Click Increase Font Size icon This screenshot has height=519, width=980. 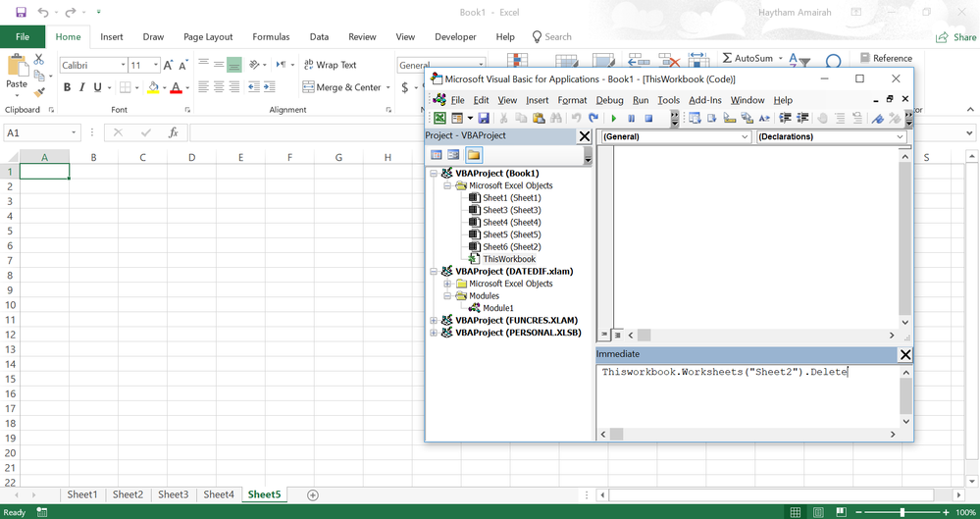168,65
